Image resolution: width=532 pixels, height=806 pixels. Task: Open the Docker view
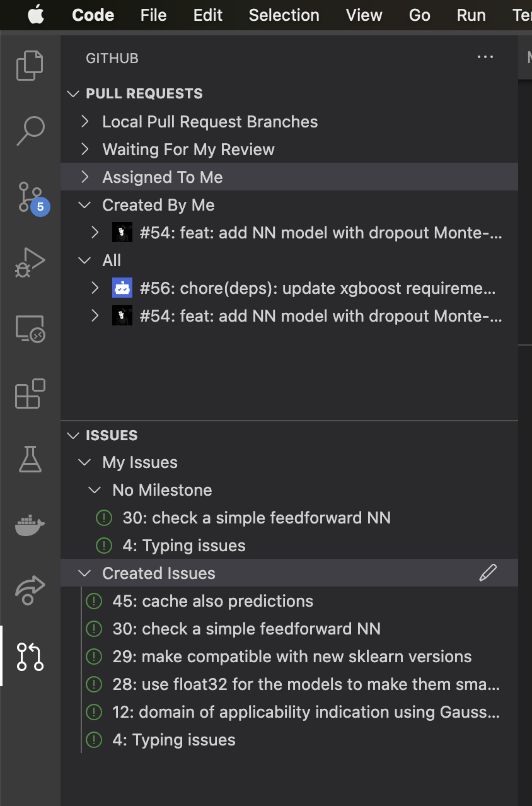[30, 525]
